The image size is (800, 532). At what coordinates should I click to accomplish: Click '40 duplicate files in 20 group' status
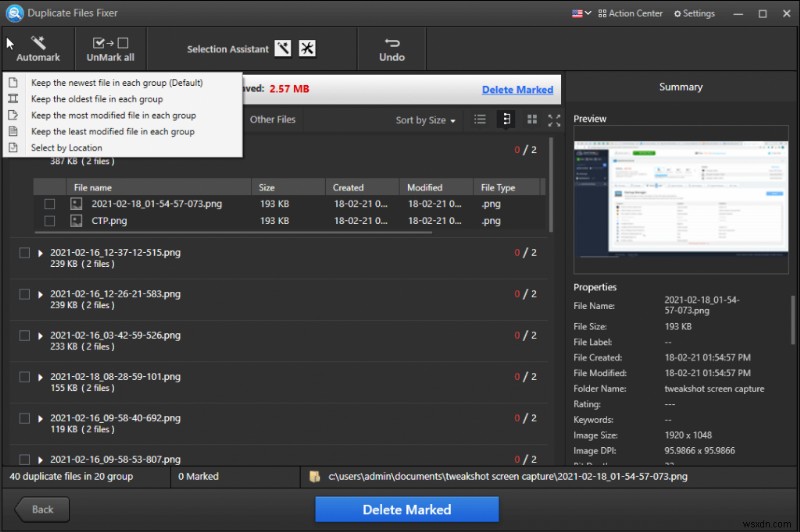[x=71, y=476]
